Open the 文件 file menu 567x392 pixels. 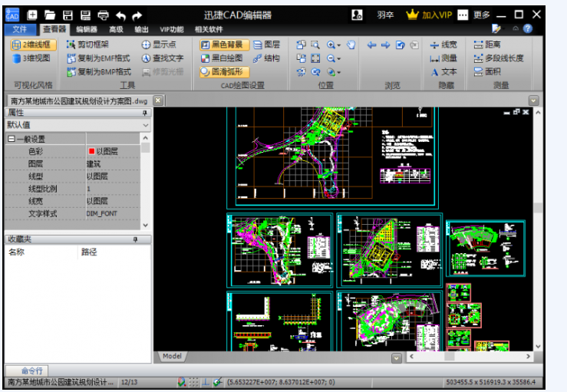pos(20,29)
